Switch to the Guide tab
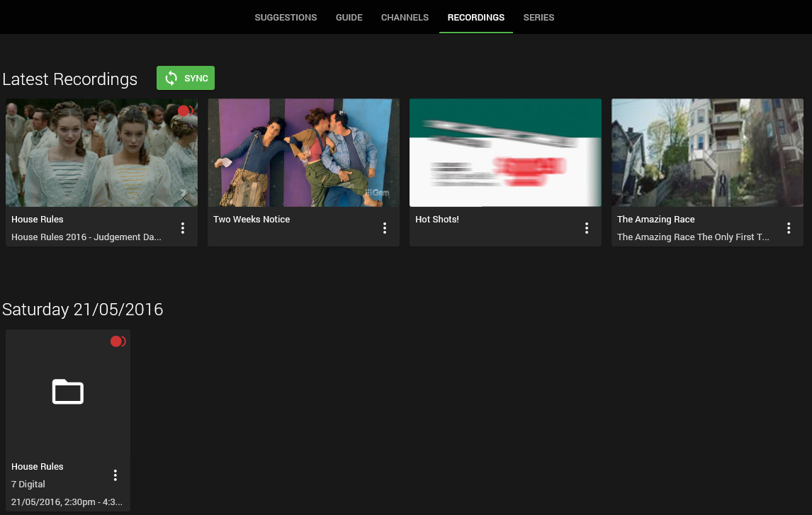812x515 pixels. point(349,17)
